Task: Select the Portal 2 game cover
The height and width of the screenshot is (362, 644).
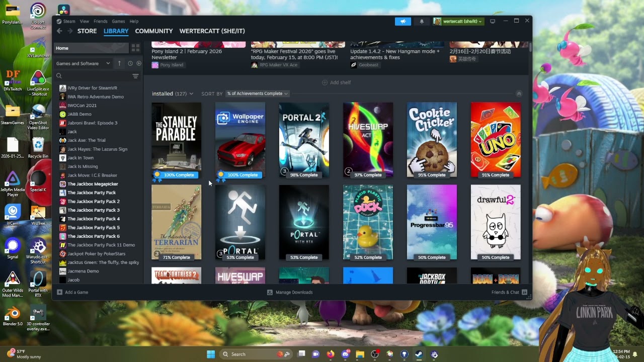Action: pos(304,140)
